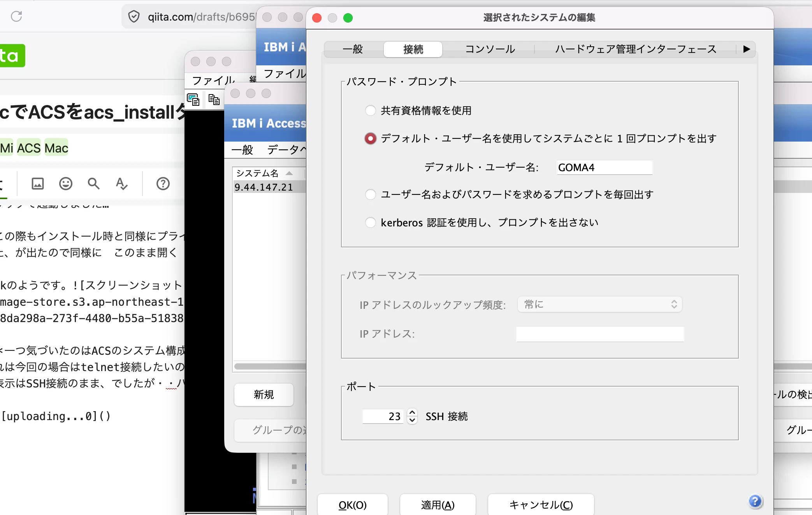This screenshot has width=812, height=515.
Task: Open ファイル menu in emulator window
Action: (x=213, y=81)
